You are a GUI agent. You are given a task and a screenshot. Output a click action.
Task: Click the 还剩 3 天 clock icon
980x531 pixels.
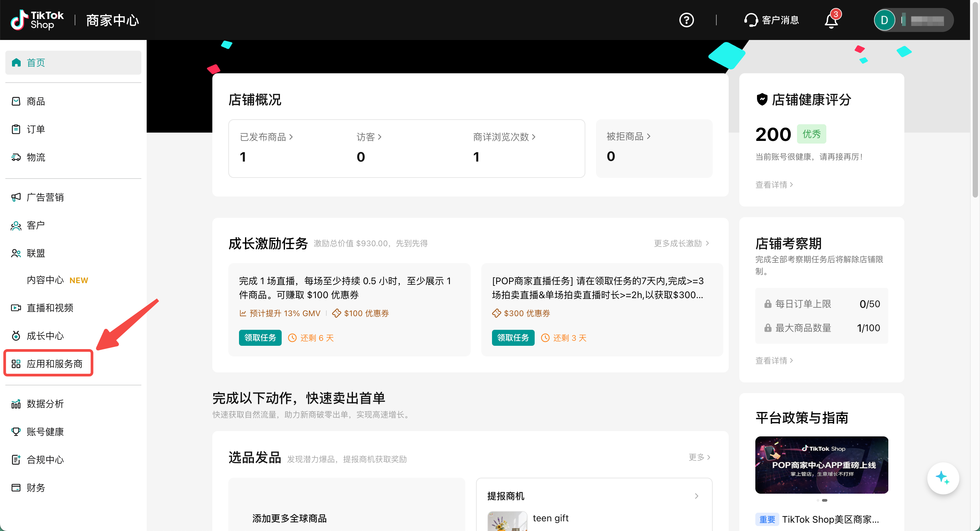point(545,337)
